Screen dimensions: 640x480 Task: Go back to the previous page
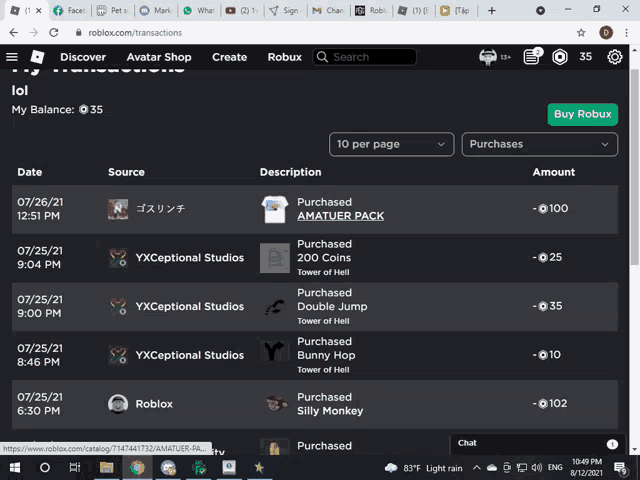point(13,33)
